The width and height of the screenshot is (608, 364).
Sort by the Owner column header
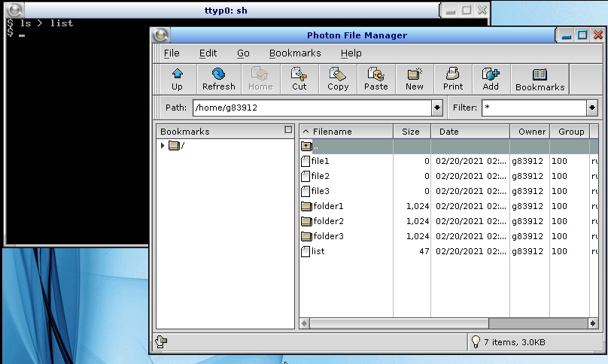coord(530,132)
